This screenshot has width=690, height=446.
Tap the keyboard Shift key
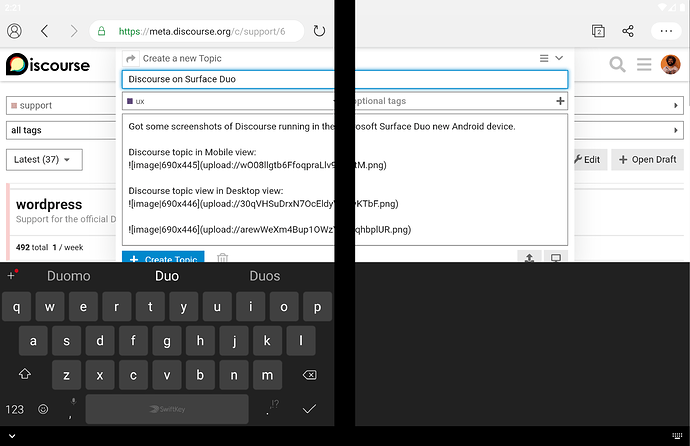tap(25, 374)
